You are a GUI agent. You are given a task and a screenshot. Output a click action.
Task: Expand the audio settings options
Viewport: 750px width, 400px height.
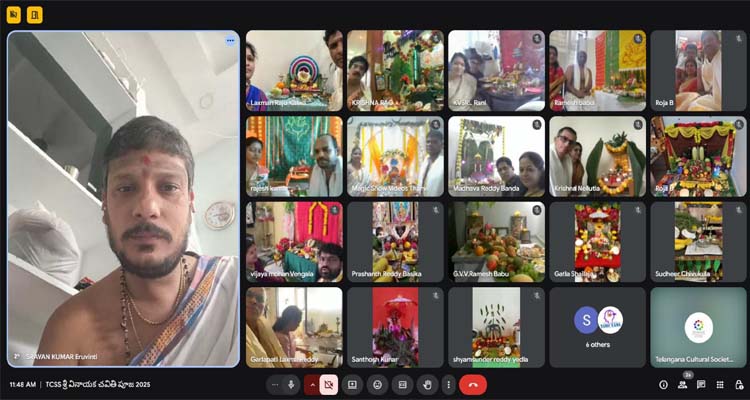[275, 384]
